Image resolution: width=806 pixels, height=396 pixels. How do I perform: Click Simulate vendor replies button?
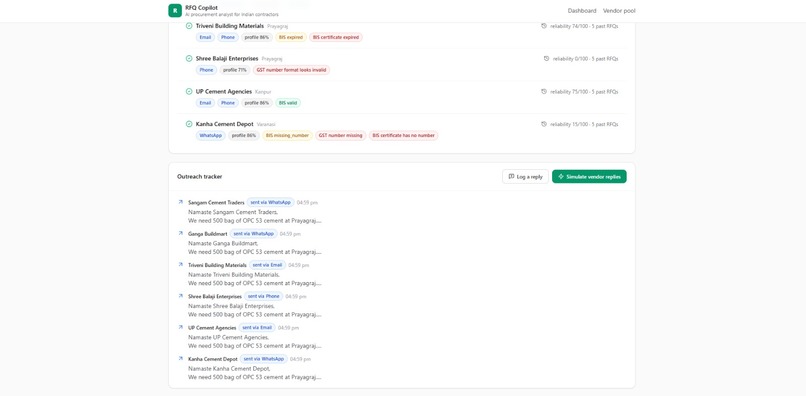589,176
